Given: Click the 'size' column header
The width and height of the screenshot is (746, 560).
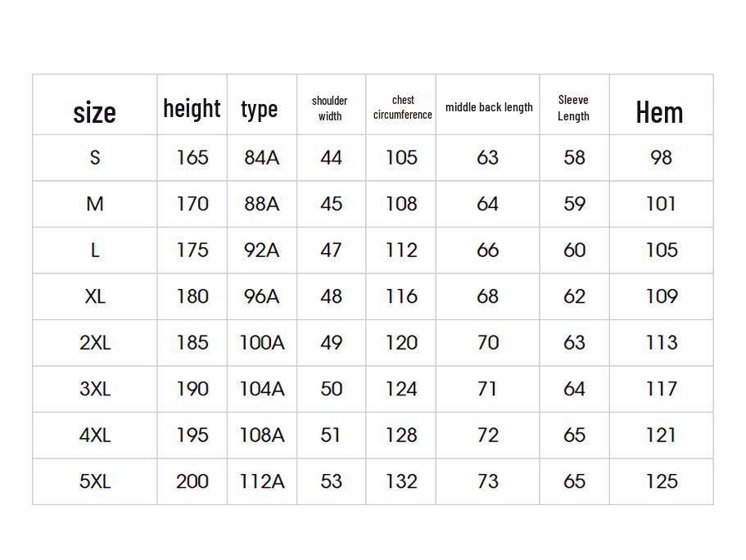Looking at the screenshot, I should click(x=95, y=111).
